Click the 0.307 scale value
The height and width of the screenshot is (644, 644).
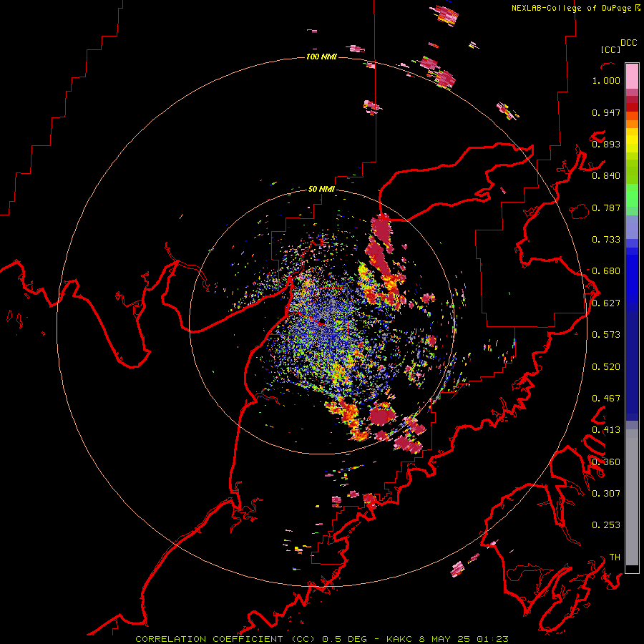click(x=606, y=494)
